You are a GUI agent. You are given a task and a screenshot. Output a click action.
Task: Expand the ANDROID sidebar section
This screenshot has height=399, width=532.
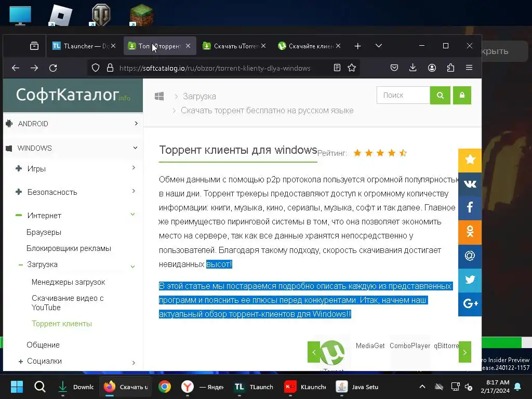(x=72, y=124)
